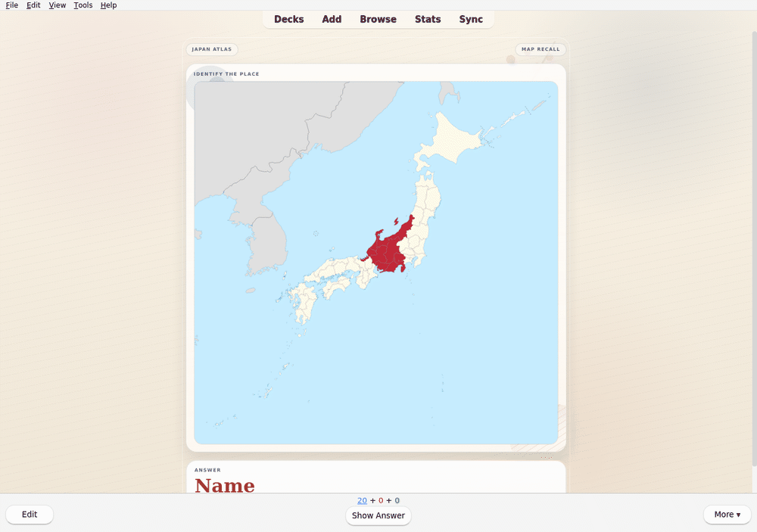Click the MAP RECALL tag

[540, 49]
